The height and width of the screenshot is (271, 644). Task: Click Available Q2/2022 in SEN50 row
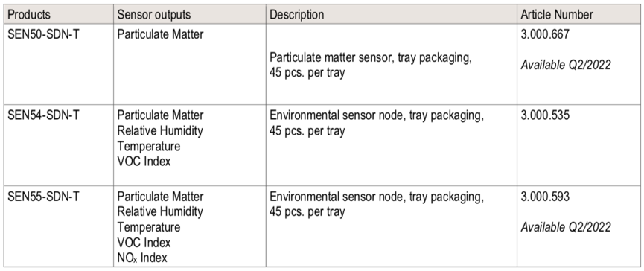[x=566, y=65]
